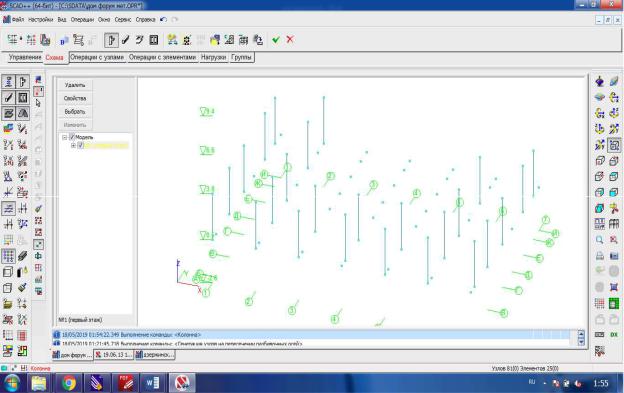
Task: Expand the highlighted child tree node
Action: tap(73, 146)
